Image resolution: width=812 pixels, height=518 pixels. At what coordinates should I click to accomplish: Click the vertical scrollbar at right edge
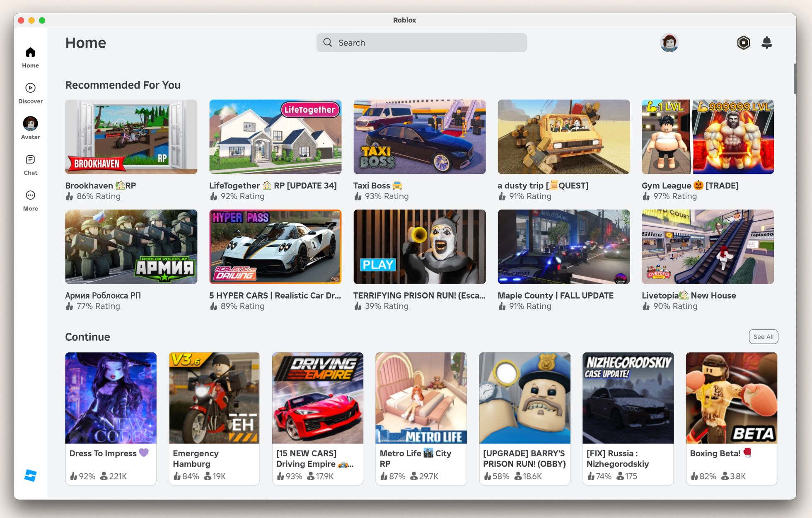click(x=795, y=79)
